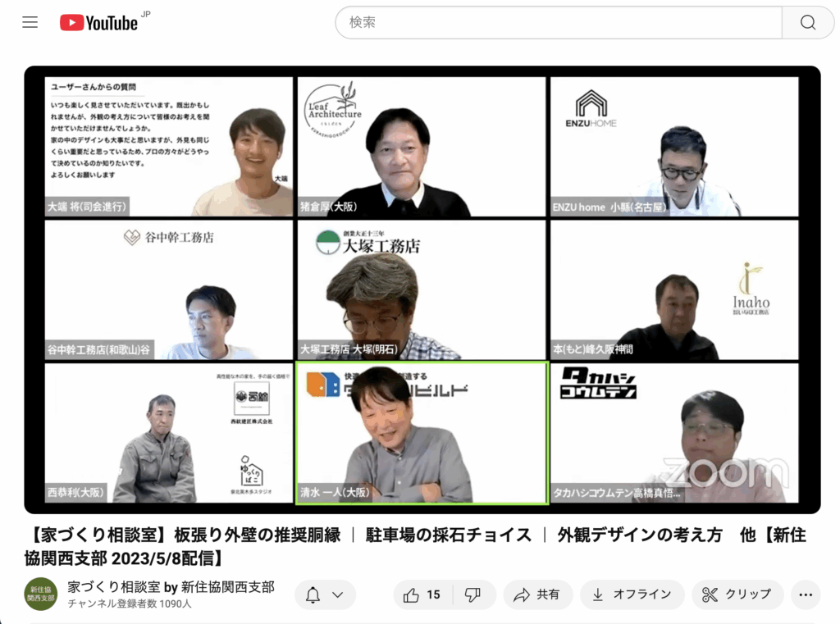Screen dimensions: 840x624
Task: Open the hamburger guide menu
Action: (30, 22)
